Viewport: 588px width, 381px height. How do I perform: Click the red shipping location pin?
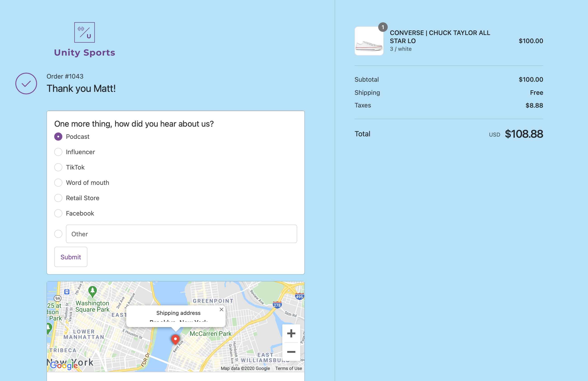coord(175,339)
